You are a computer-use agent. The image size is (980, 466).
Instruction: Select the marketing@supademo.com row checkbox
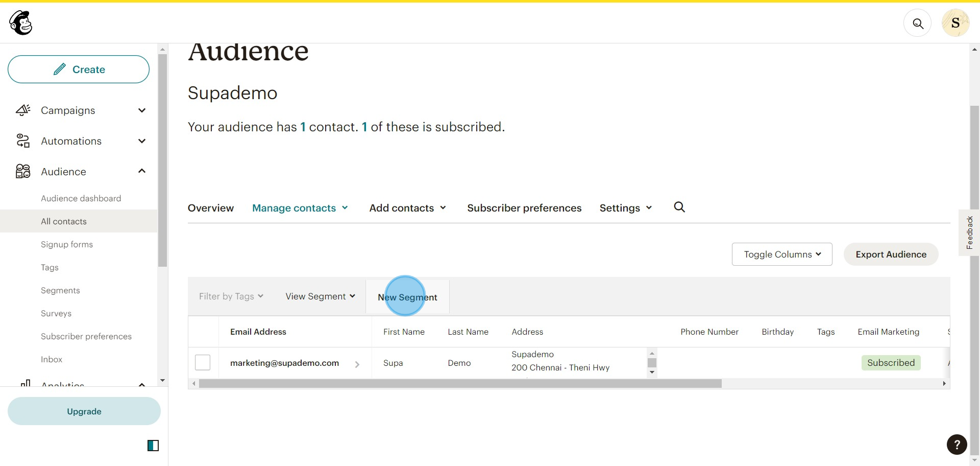coord(203,362)
